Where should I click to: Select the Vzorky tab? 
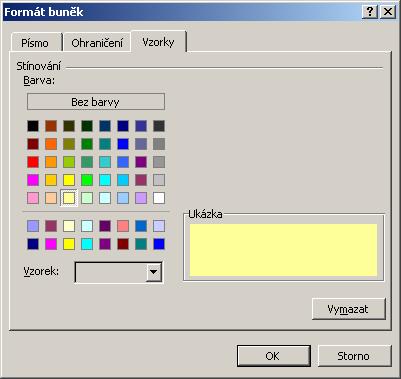(x=158, y=42)
